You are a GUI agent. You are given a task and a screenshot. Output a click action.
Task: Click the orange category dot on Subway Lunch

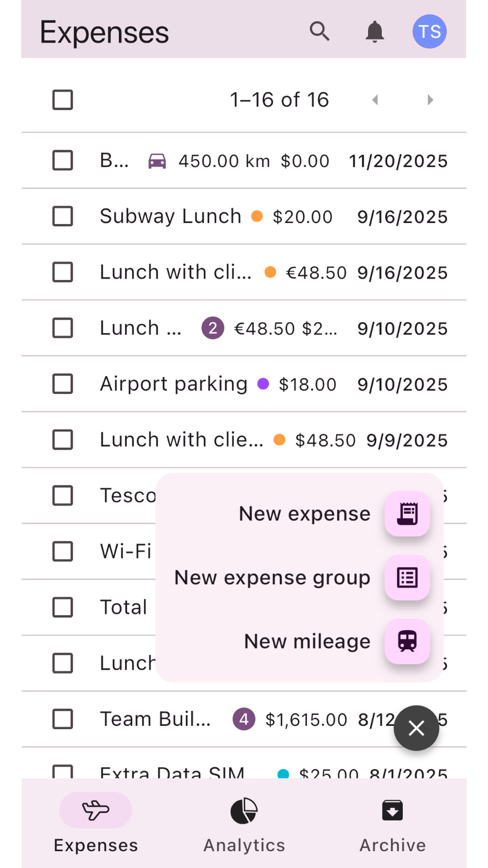257,216
